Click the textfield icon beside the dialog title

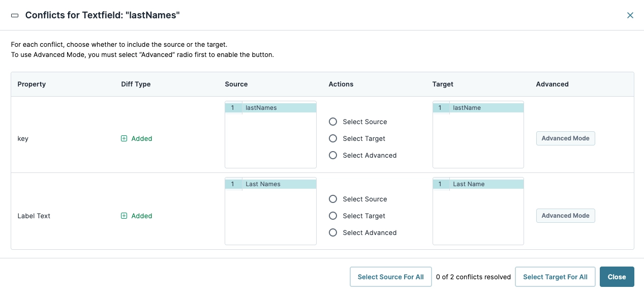point(14,15)
